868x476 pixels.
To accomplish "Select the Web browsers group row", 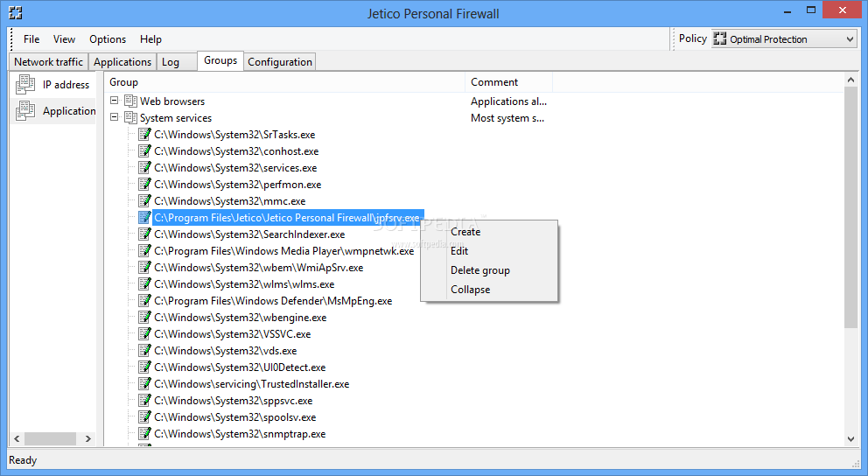I will point(172,101).
